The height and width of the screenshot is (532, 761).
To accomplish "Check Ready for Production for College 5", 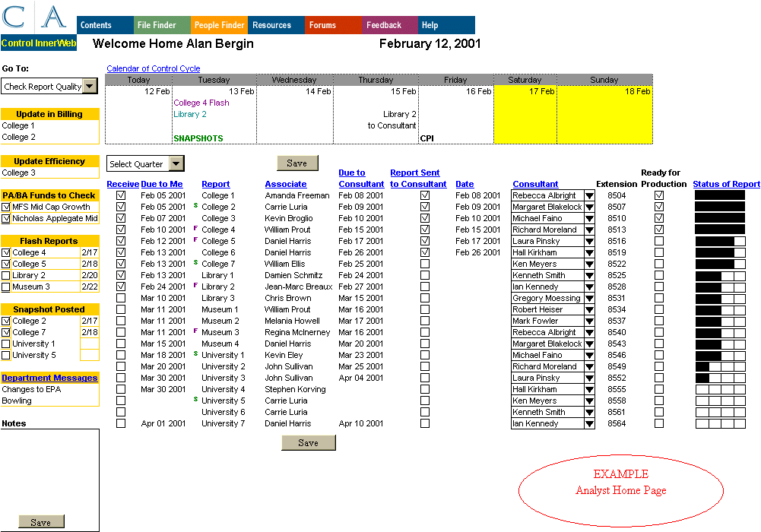I will (x=658, y=240).
